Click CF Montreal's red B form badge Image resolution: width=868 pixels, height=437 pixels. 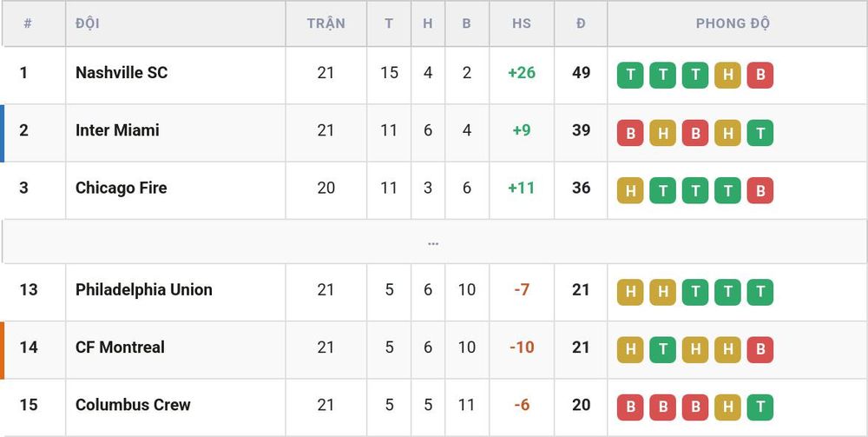coord(760,350)
